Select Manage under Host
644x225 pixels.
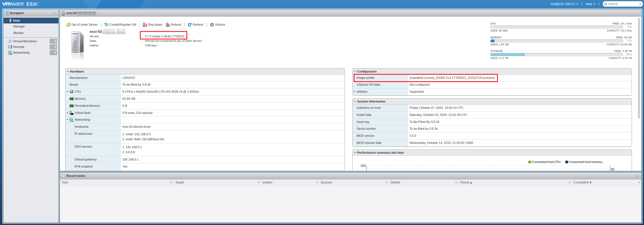pyautogui.click(x=19, y=26)
